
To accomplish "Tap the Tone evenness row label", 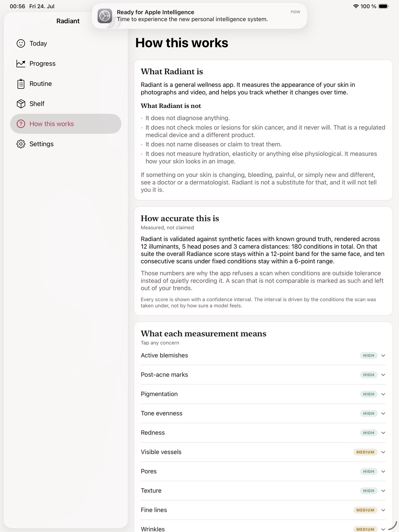I will click(162, 413).
